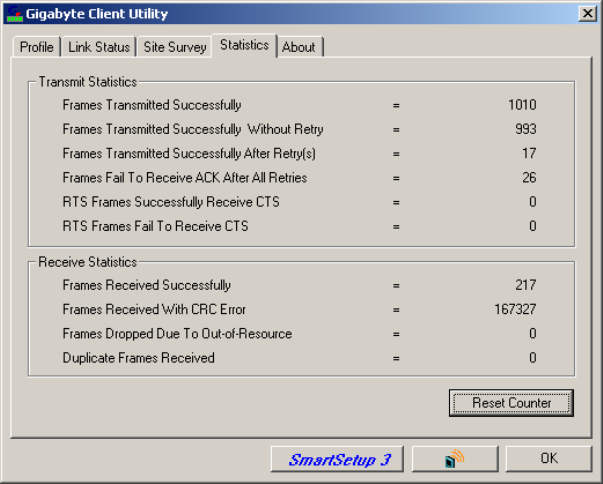The width and height of the screenshot is (603, 484).
Task: Click the value 26
Action: pos(529,178)
